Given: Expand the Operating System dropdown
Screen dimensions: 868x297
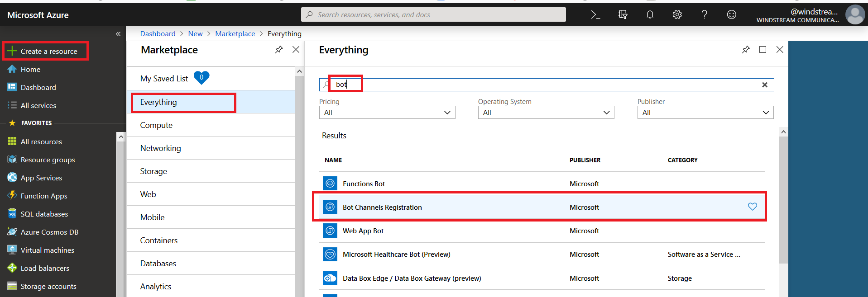Looking at the screenshot, I should pyautogui.click(x=546, y=113).
